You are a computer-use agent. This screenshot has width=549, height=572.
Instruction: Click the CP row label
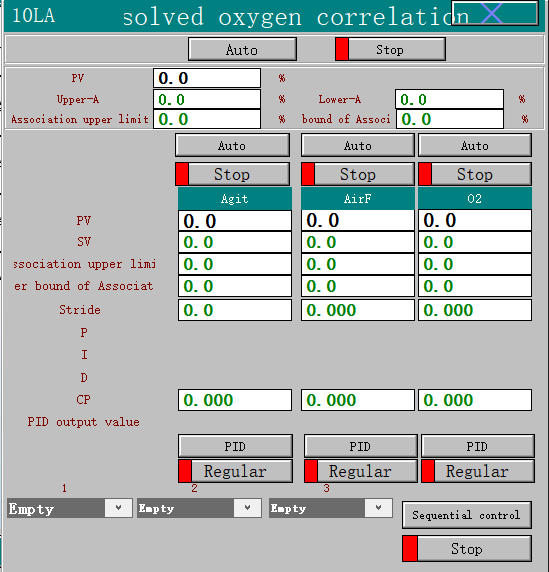tap(84, 400)
